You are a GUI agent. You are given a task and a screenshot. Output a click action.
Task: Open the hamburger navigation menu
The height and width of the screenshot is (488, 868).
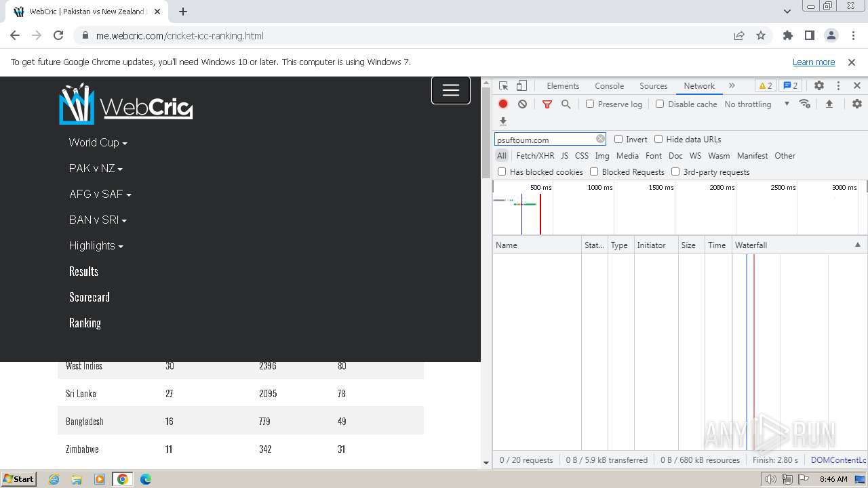pos(451,90)
